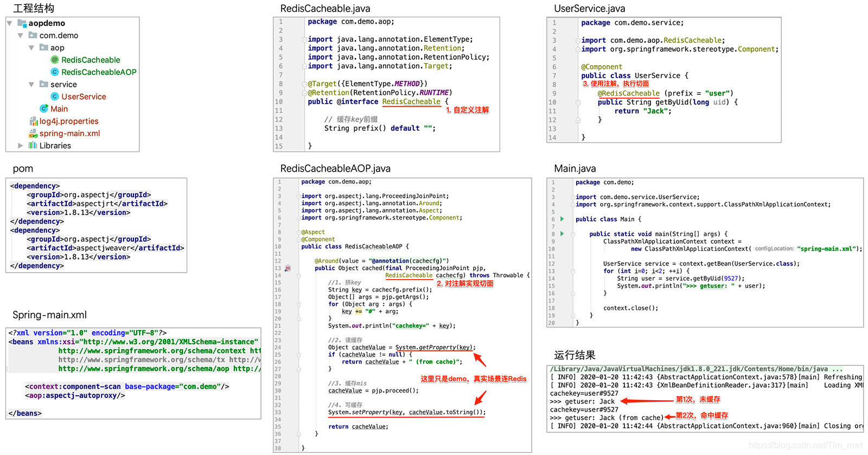
Task: Open spring-main.xml in the tree
Action: (69, 133)
